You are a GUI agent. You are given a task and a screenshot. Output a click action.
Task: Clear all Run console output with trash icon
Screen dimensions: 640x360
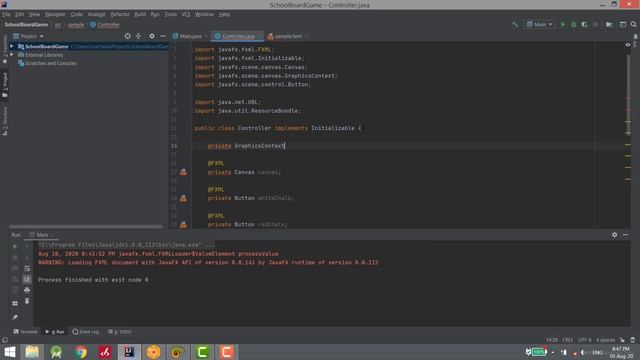point(27,301)
